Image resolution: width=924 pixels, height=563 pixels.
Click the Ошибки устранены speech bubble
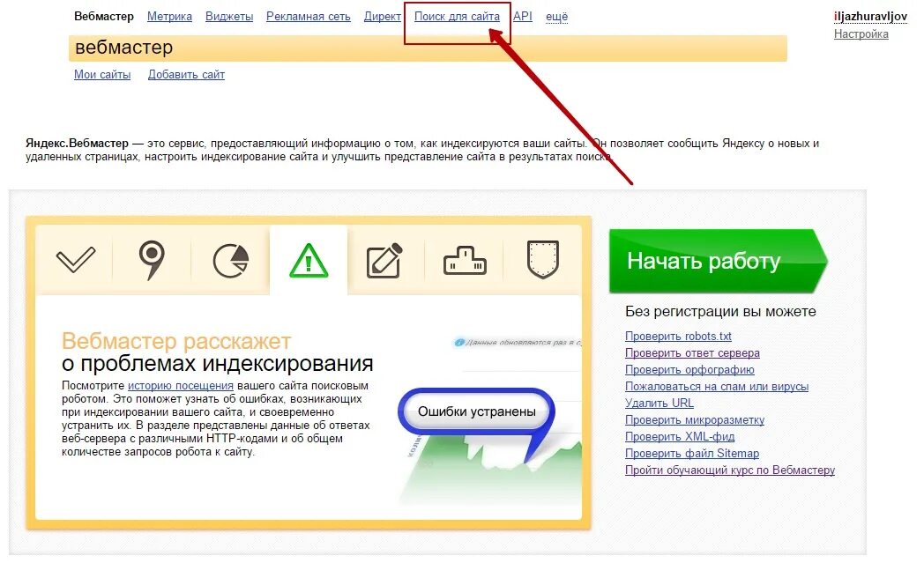pos(477,411)
